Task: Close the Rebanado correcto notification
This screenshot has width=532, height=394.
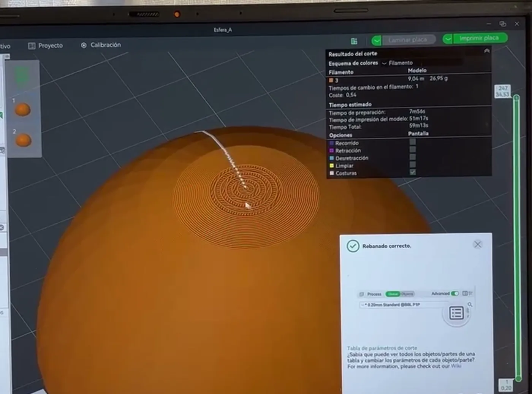Action: point(478,245)
